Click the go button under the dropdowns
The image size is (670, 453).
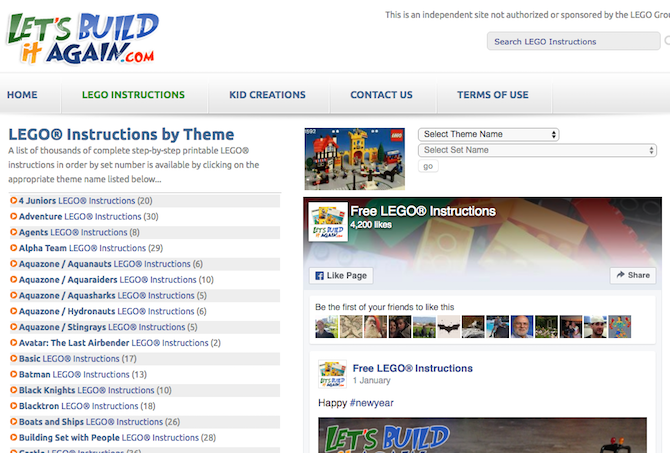(428, 166)
